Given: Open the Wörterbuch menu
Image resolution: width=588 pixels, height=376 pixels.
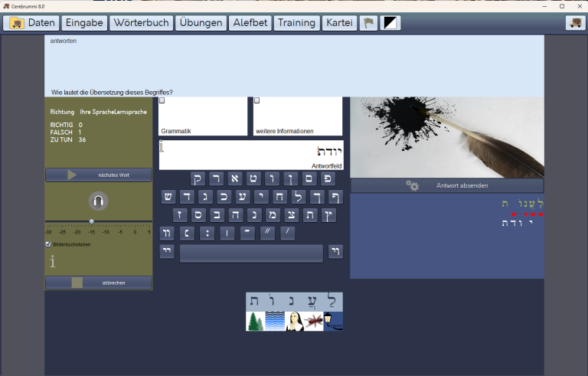Looking at the screenshot, I should click(x=141, y=23).
